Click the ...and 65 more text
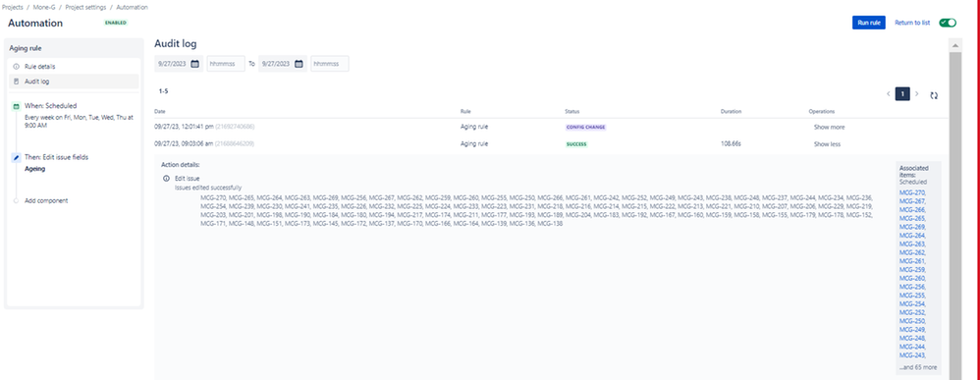The height and width of the screenshot is (380, 980). [918, 367]
